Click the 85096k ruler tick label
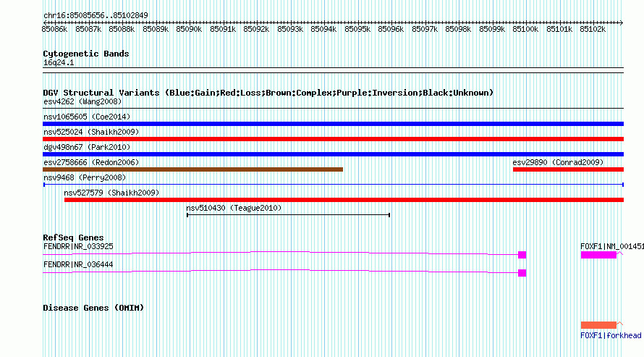This screenshot has height=357, width=644. click(x=391, y=29)
